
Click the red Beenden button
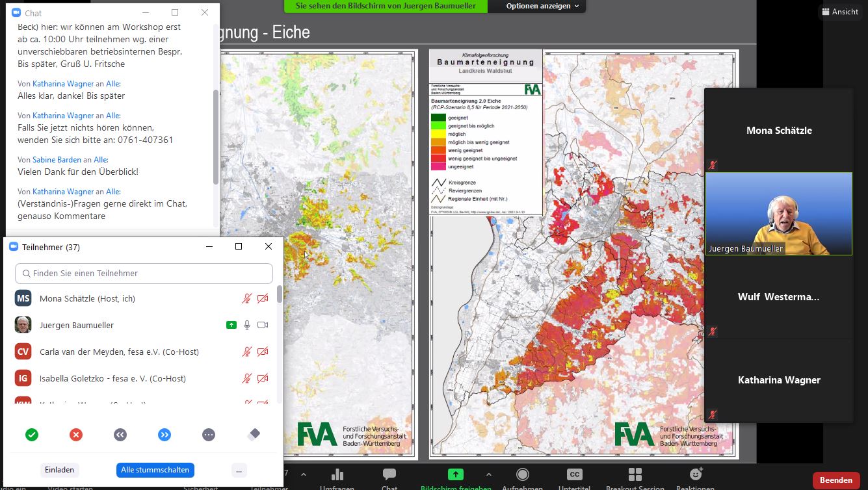[x=836, y=480]
